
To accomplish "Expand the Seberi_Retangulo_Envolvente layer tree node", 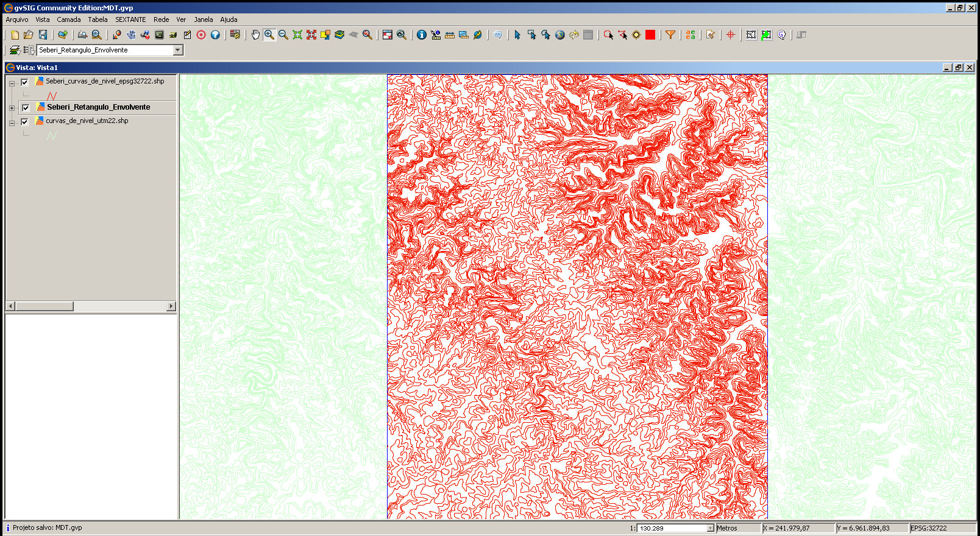I will click(x=12, y=108).
